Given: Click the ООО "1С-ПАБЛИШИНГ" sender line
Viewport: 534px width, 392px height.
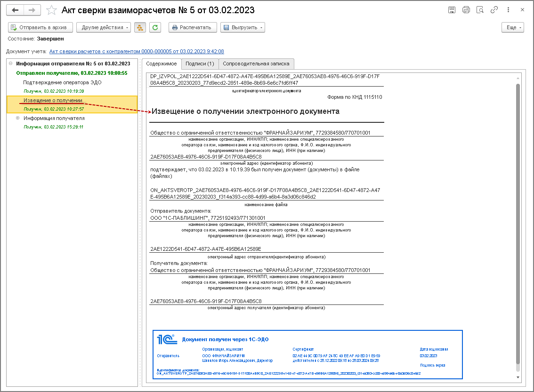Looking at the screenshot, I should tap(208, 218).
